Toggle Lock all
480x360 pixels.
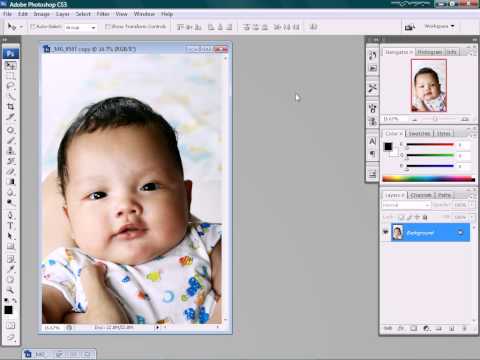click(425, 217)
